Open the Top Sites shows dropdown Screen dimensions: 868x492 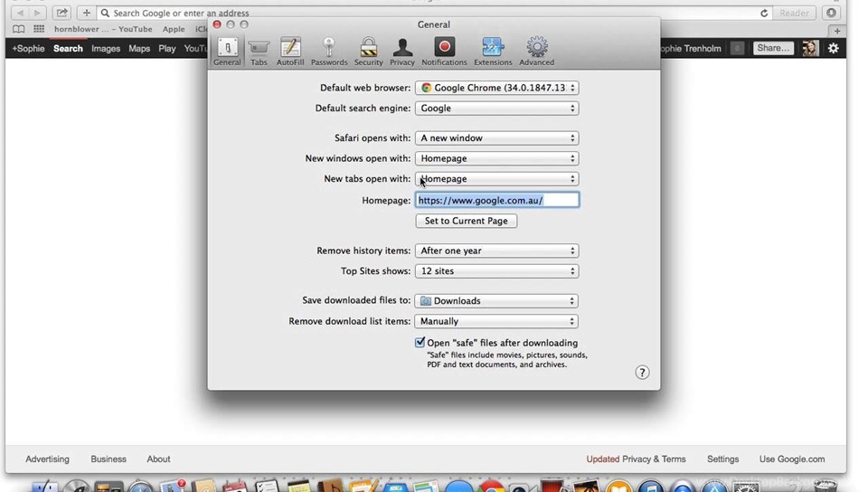click(496, 271)
